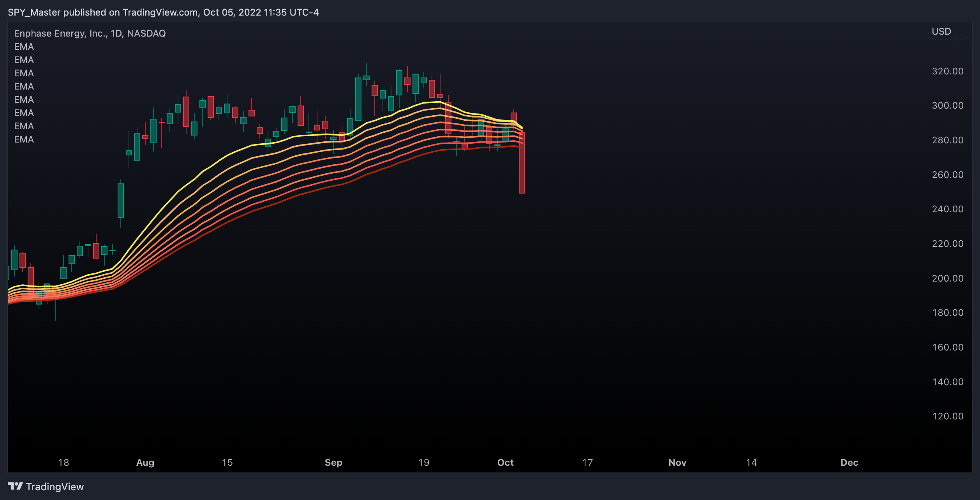Click the 18 date label on time axis
Screen dimensions: 980x500
point(63,463)
